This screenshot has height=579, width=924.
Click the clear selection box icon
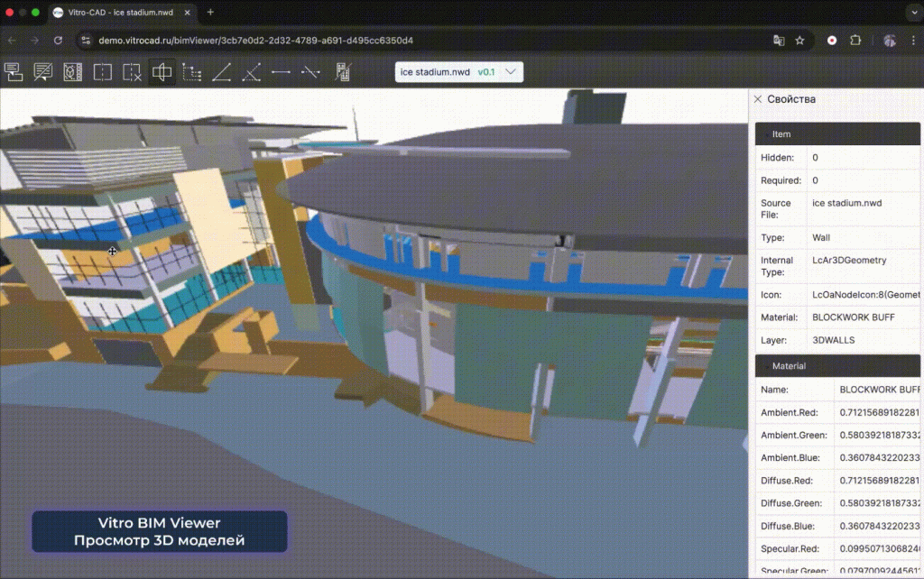pyautogui.click(x=133, y=72)
